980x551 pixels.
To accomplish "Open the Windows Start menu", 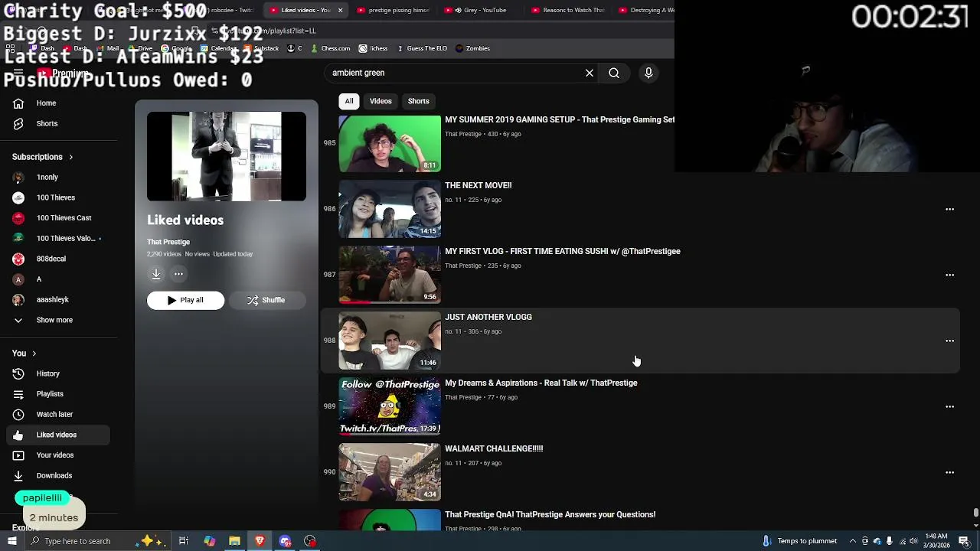I will pyautogui.click(x=11, y=541).
